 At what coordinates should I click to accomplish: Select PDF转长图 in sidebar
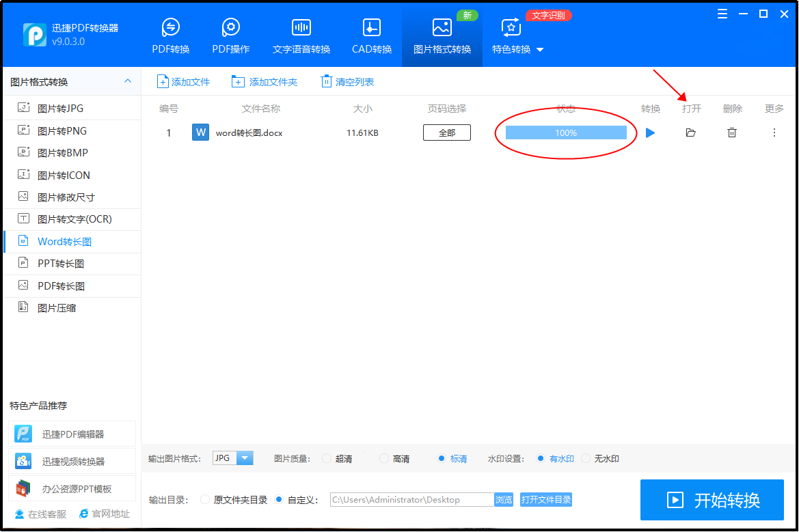pyautogui.click(x=72, y=286)
